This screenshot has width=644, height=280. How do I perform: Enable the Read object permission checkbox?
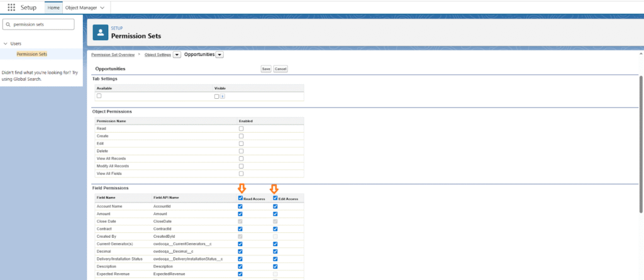(241, 128)
